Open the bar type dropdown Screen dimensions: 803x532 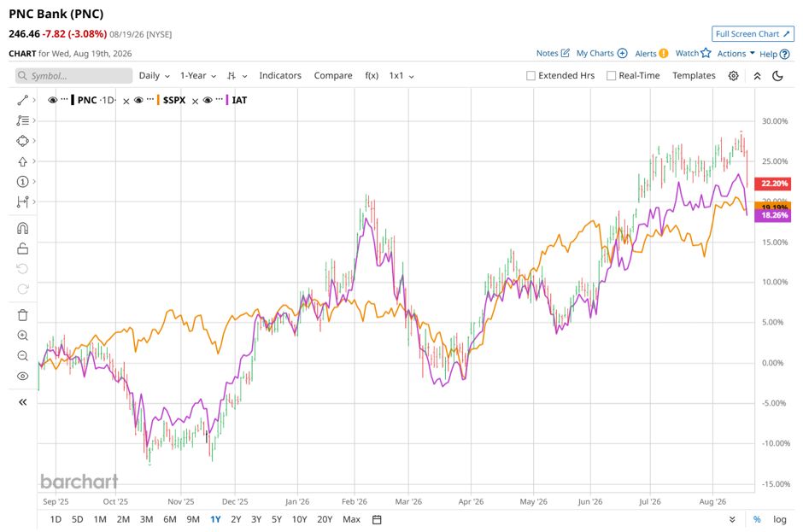(237, 76)
